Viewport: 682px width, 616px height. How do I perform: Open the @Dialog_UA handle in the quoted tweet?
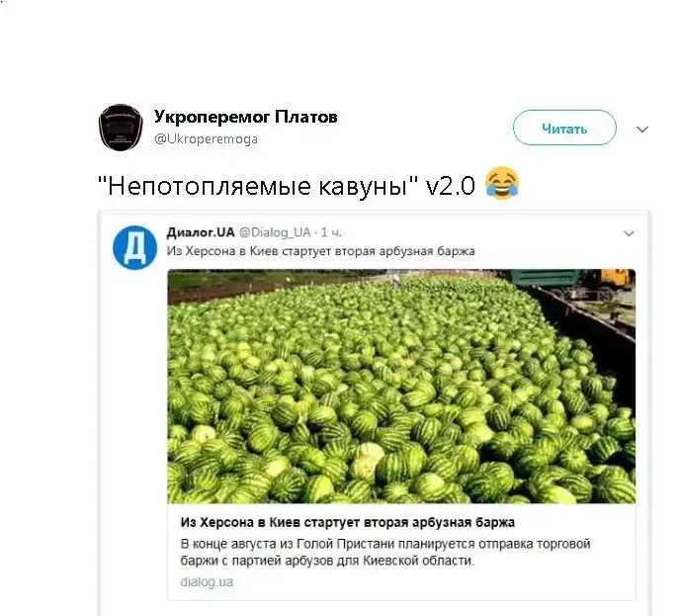[275, 232]
